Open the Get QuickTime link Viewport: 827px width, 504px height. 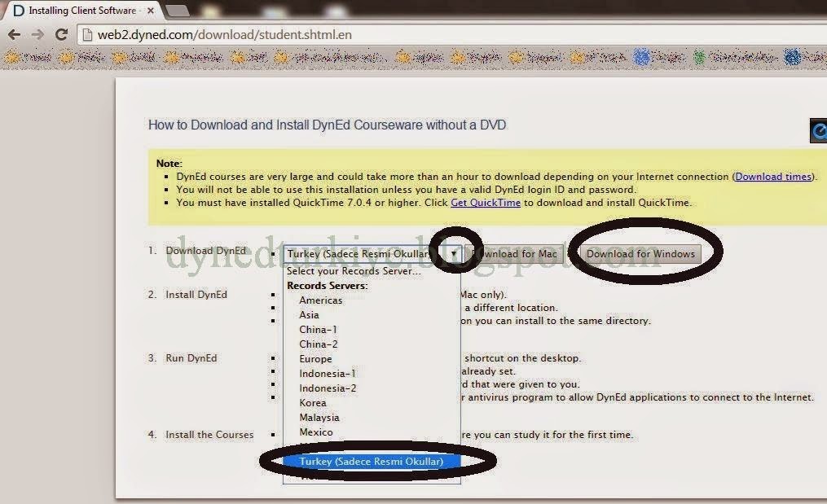[486, 203]
